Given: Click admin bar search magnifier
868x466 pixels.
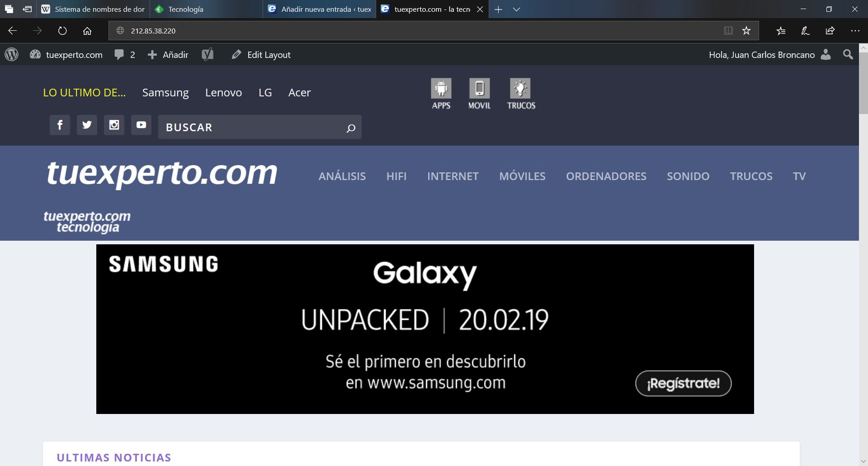Looking at the screenshot, I should [848, 55].
